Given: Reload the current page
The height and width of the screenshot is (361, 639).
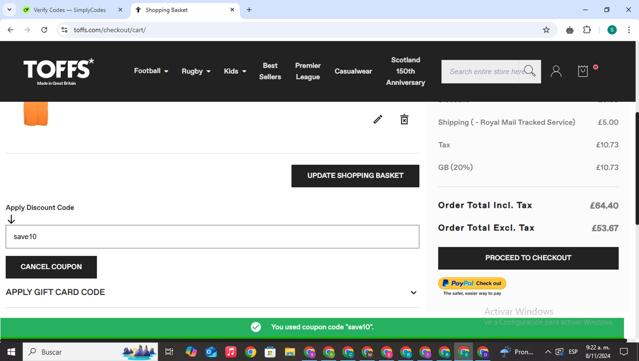Looking at the screenshot, I should [44, 30].
